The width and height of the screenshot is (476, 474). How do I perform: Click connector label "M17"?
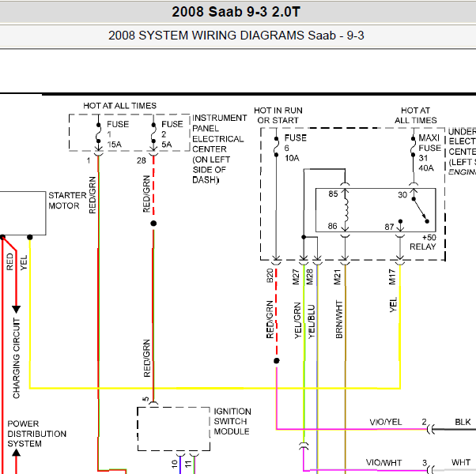click(x=392, y=276)
